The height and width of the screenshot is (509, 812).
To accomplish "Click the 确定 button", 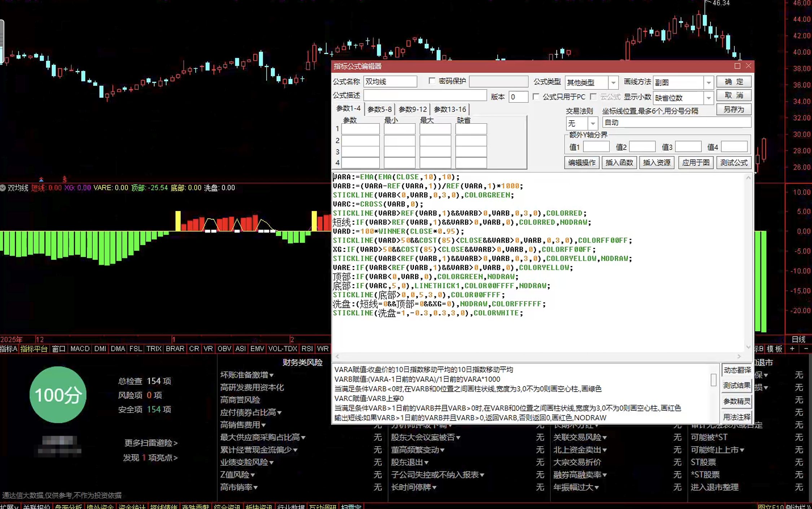I will (734, 82).
